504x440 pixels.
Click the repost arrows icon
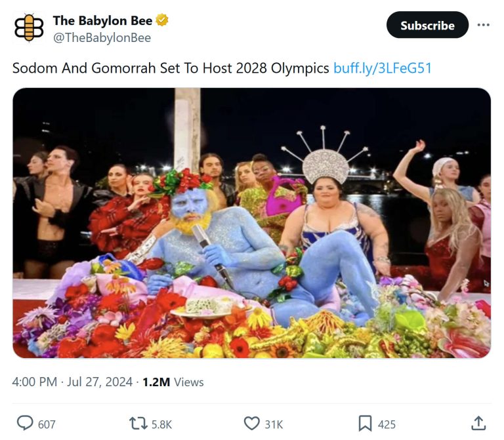(138, 424)
